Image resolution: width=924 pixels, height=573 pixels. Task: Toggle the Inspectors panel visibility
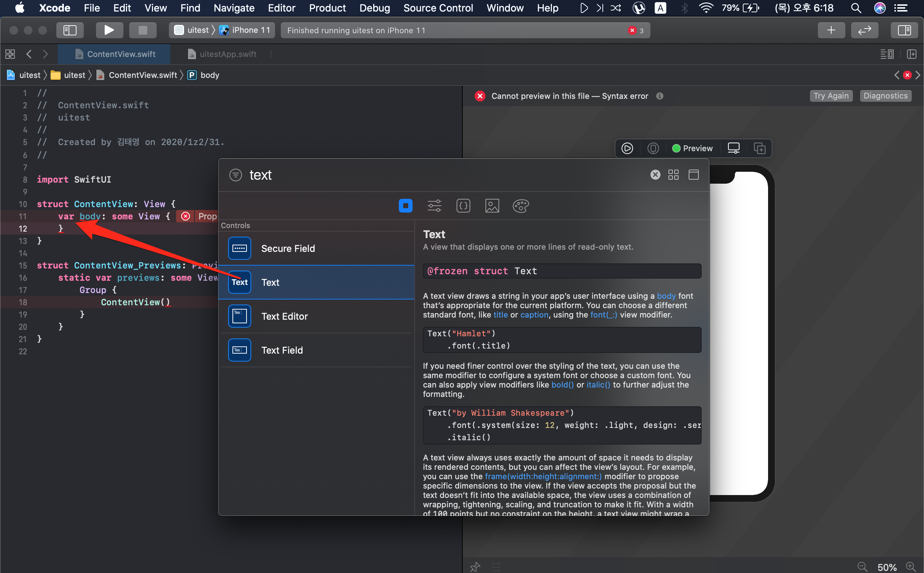pyautogui.click(x=904, y=30)
